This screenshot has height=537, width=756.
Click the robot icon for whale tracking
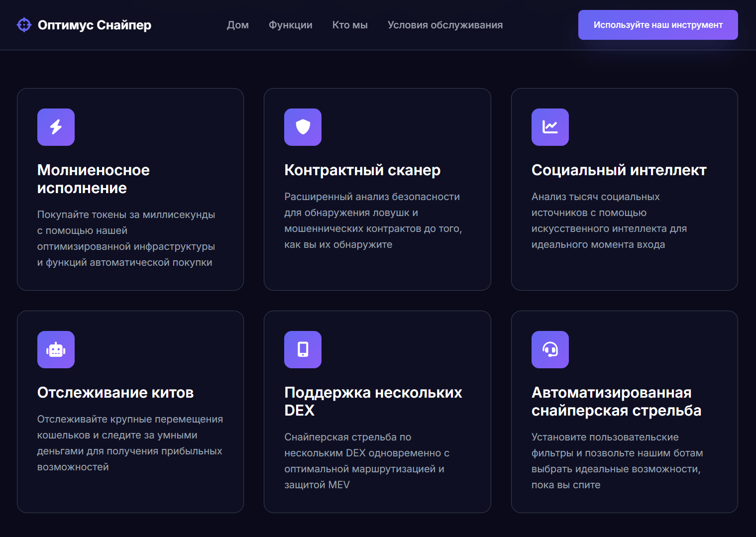tap(56, 349)
